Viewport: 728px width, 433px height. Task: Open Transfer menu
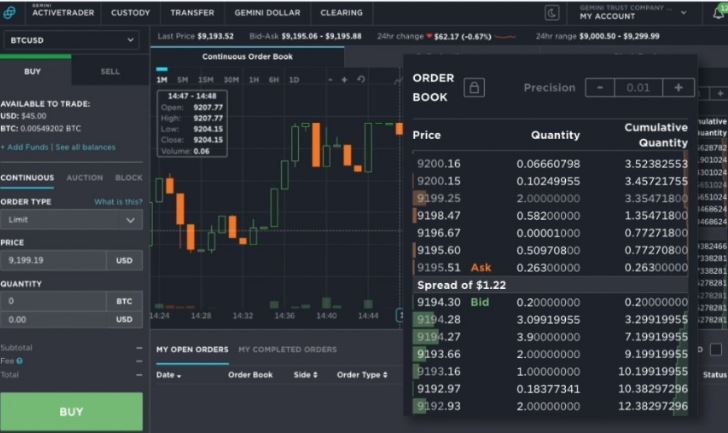click(x=192, y=13)
